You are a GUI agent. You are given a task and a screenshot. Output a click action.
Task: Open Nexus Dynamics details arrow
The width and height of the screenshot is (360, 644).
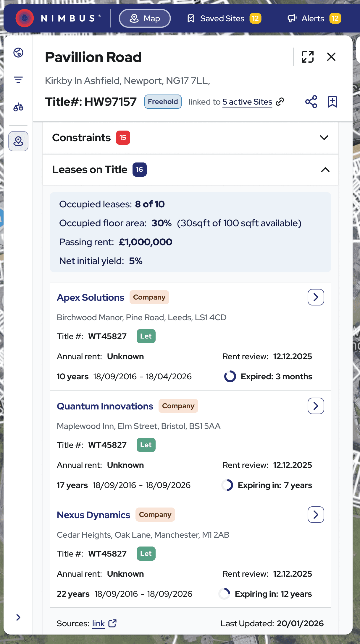coord(316,515)
